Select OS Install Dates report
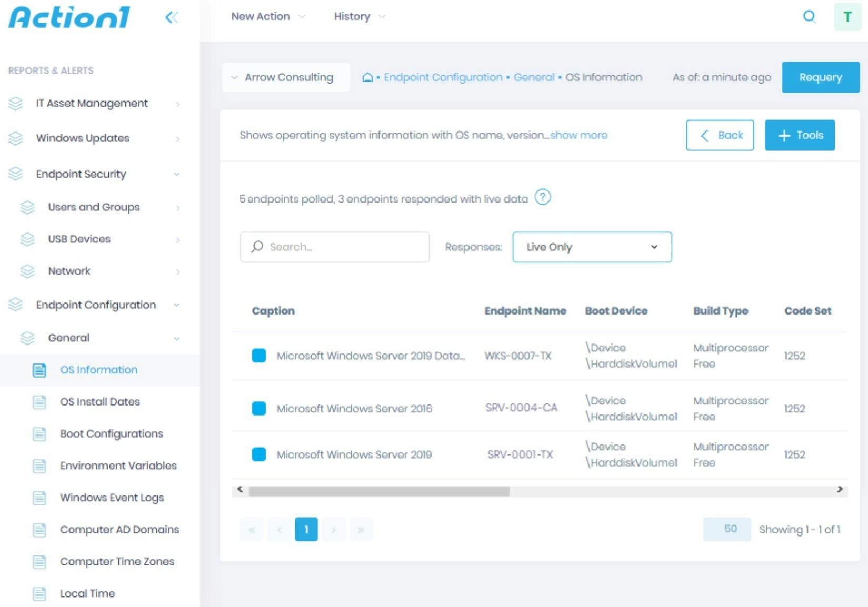This screenshot has width=868, height=607. [100, 402]
